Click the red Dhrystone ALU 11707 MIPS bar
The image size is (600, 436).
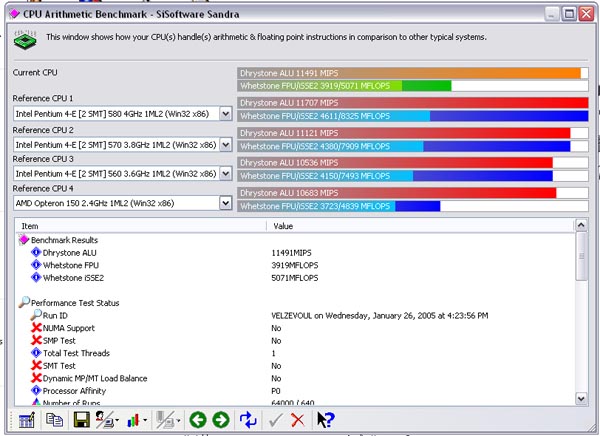tap(413, 103)
